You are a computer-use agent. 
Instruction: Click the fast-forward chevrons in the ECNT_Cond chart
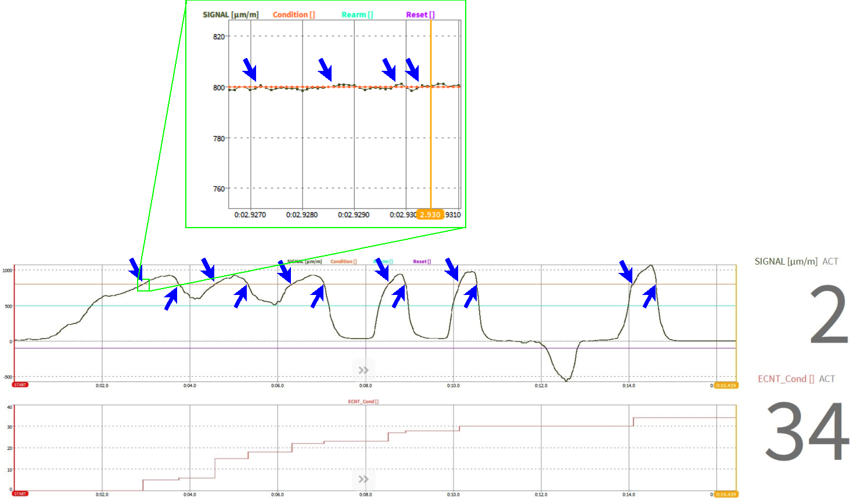(363, 479)
